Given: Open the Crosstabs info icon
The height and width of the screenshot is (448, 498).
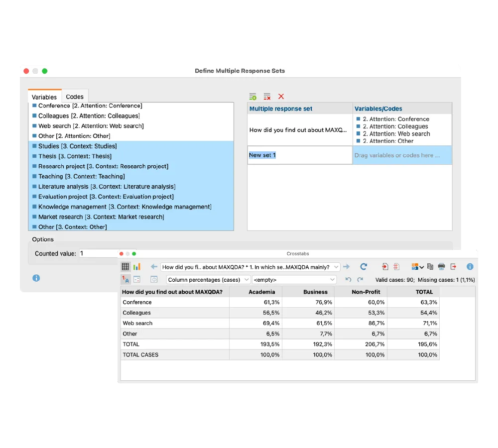Looking at the screenshot, I should coord(470,267).
